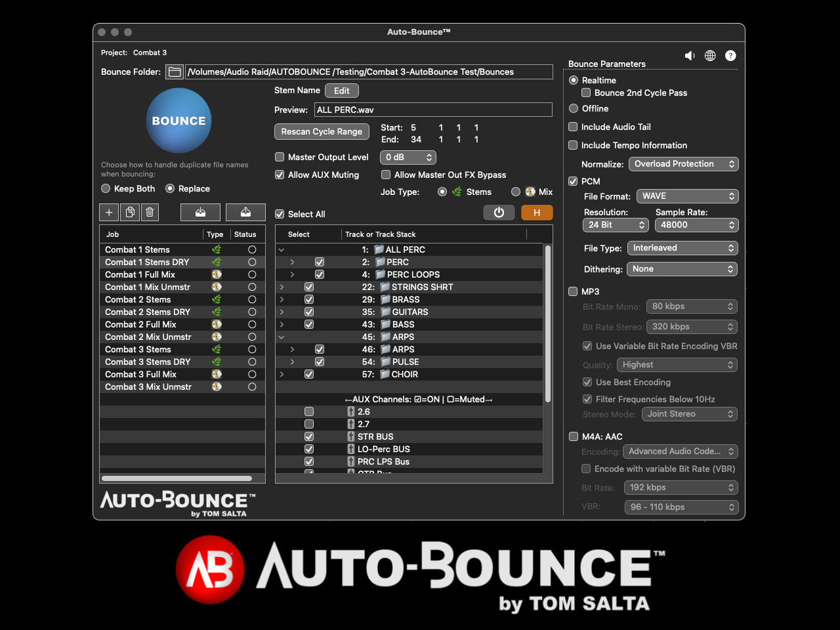Image resolution: width=840 pixels, height=630 pixels.
Task: Click the status circle for Combat 1 Mix Unmstr
Action: [252, 287]
